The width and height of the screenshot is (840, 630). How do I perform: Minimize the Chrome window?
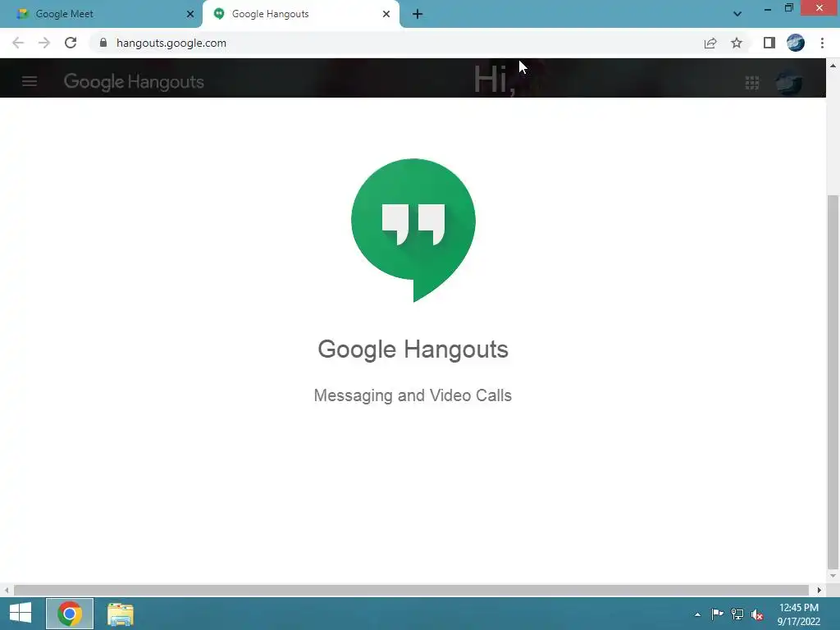coord(768,8)
